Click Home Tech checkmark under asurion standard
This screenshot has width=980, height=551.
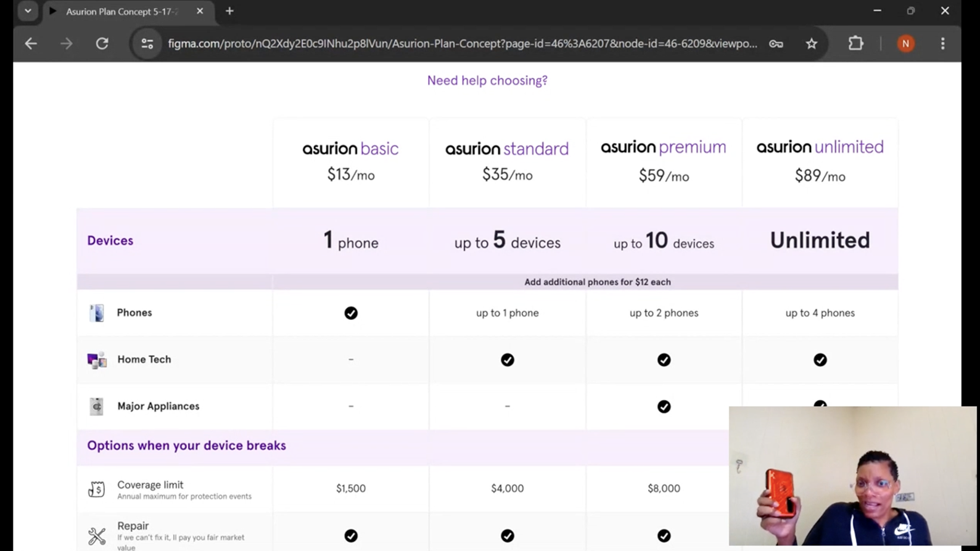[x=508, y=360]
